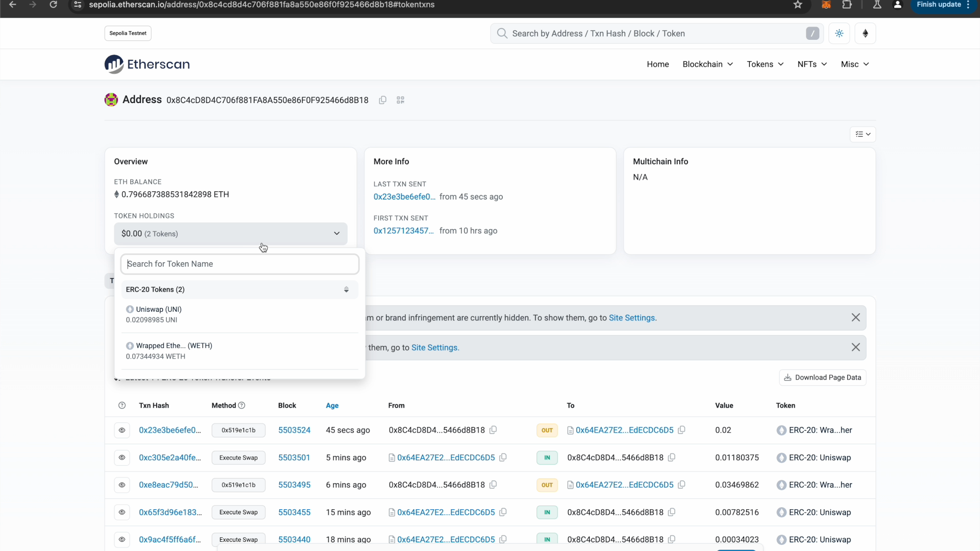Switch the site theme with the sun icon

[x=839, y=34]
